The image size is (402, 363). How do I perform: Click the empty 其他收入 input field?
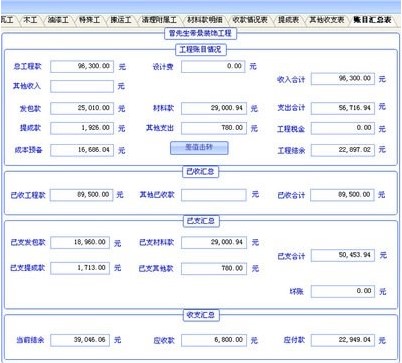point(82,86)
